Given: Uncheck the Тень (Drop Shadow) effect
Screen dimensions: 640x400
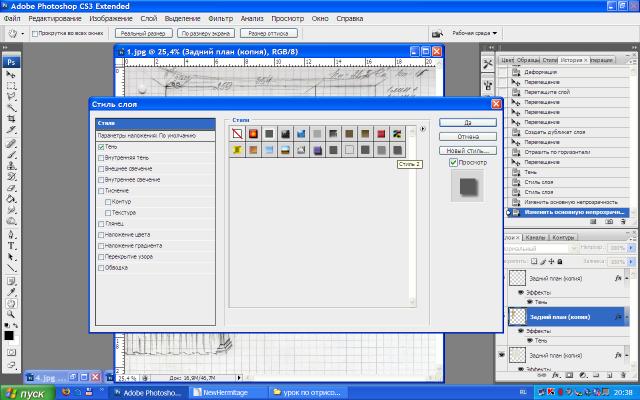Looking at the screenshot, I should tap(101, 147).
